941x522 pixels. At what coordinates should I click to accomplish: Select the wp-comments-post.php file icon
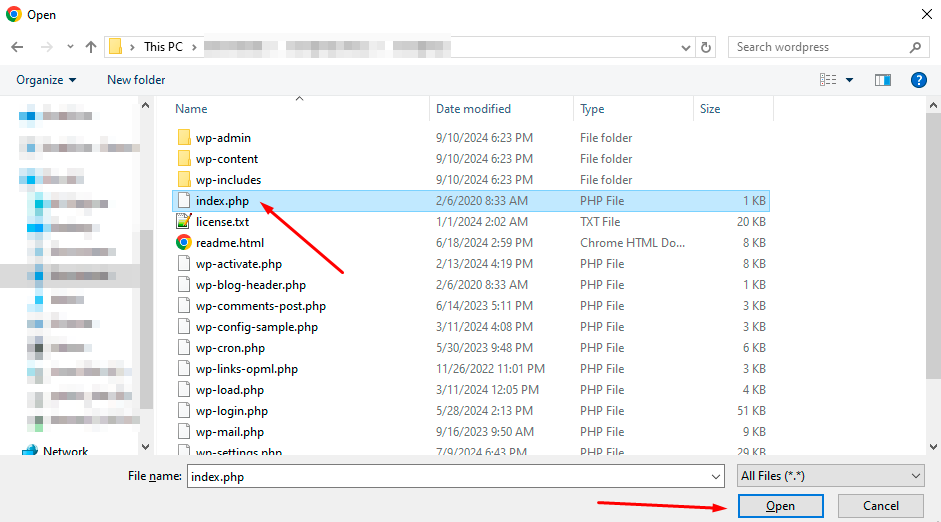tap(184, 305)
